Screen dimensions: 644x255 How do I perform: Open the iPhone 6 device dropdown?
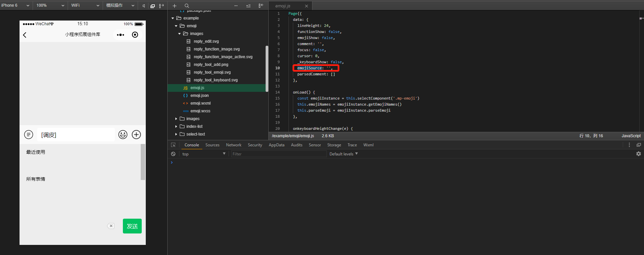point(15,5)
